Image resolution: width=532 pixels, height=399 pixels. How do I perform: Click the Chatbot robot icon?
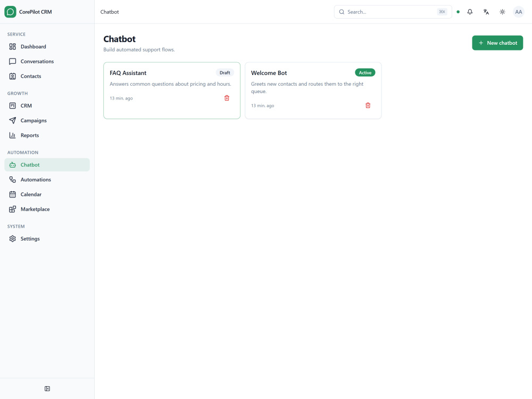[x=13, y=165]
